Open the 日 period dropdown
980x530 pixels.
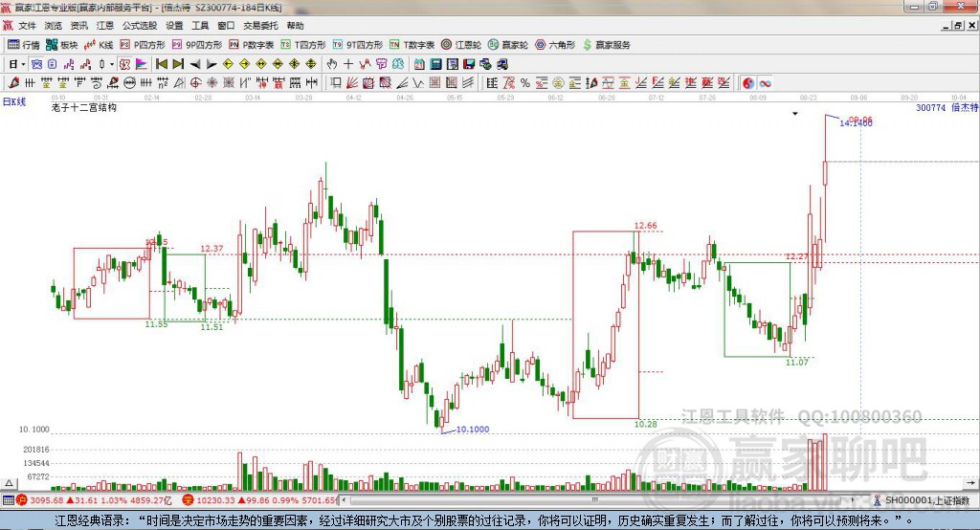15,64
